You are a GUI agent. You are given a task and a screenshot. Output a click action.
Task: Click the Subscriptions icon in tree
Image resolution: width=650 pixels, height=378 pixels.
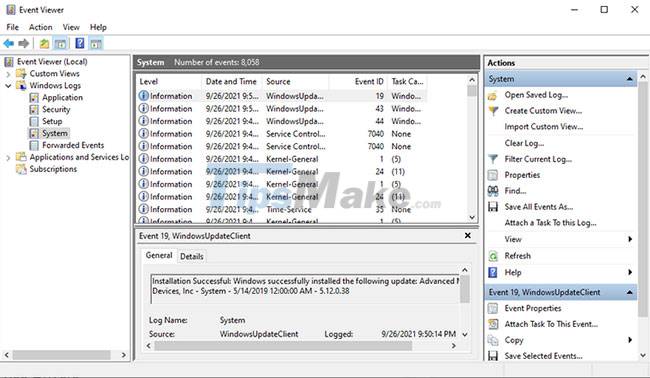21,169
